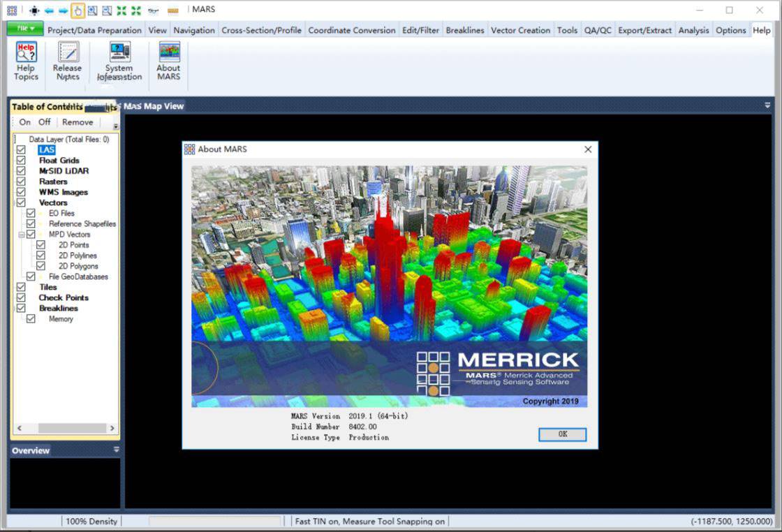The width and height of the screenshot is (782, 532).
Task: Open the Analysis tab
Action: click(693, 31)
